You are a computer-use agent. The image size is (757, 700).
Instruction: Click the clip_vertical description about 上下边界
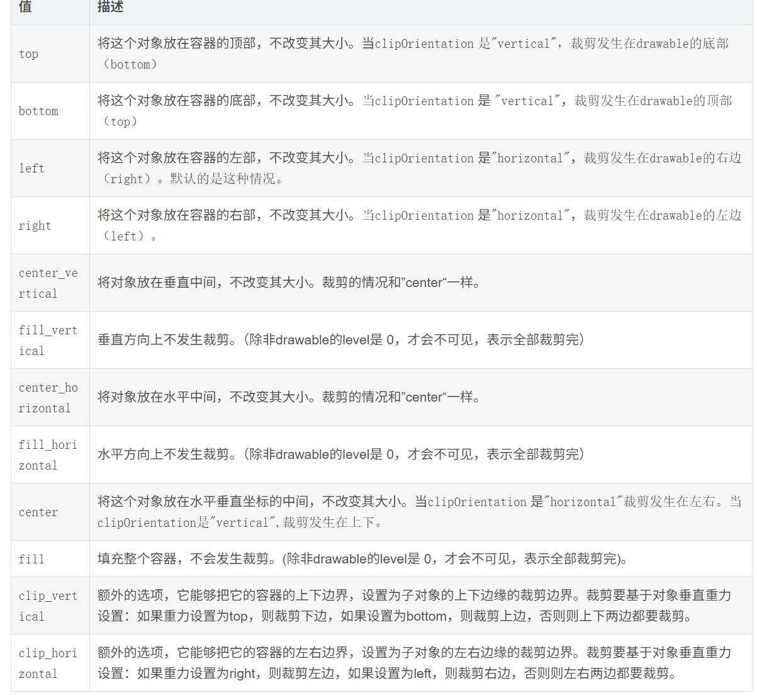click(414, 606)
